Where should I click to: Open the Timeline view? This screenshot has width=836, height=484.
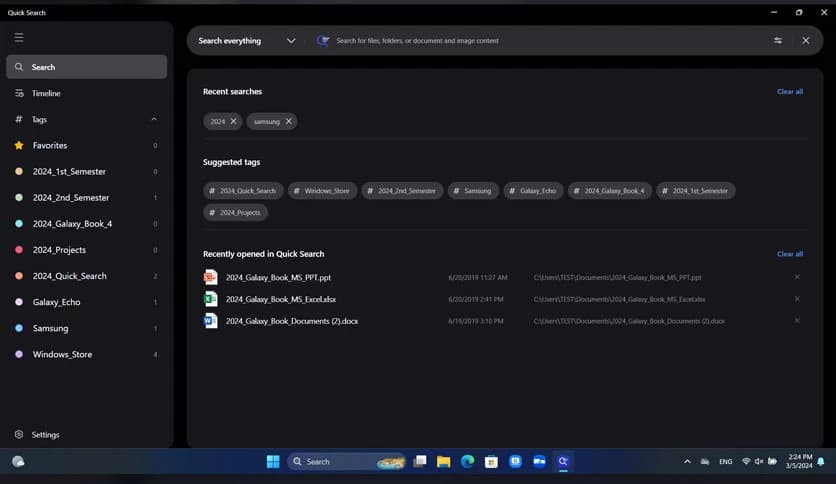pyautogui.click(x=86, y=93)
